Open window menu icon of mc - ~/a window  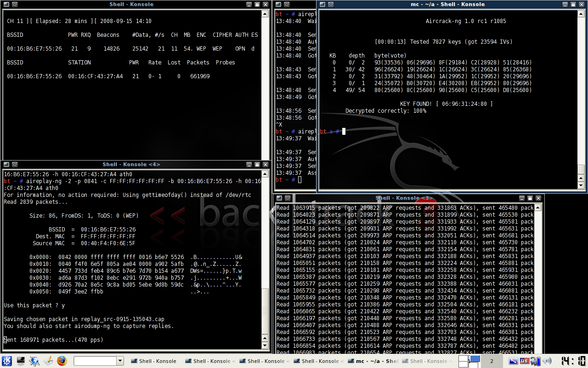pos(322,4)
